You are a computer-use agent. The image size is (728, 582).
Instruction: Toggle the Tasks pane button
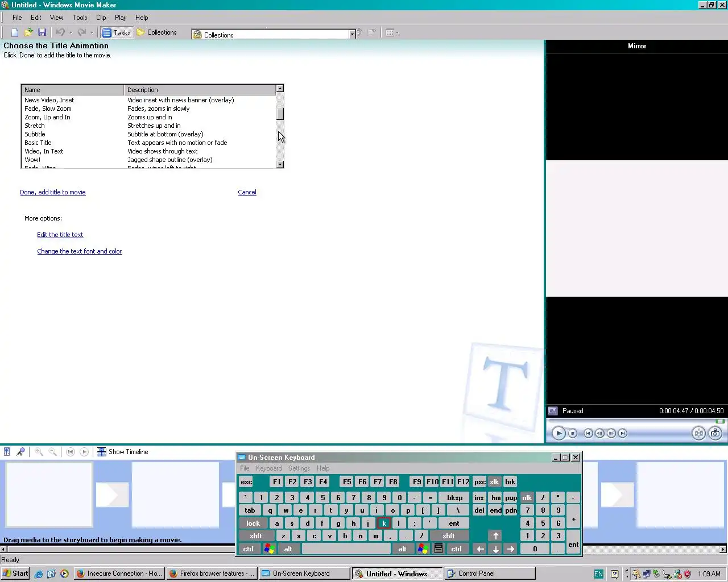click(117, 32)
